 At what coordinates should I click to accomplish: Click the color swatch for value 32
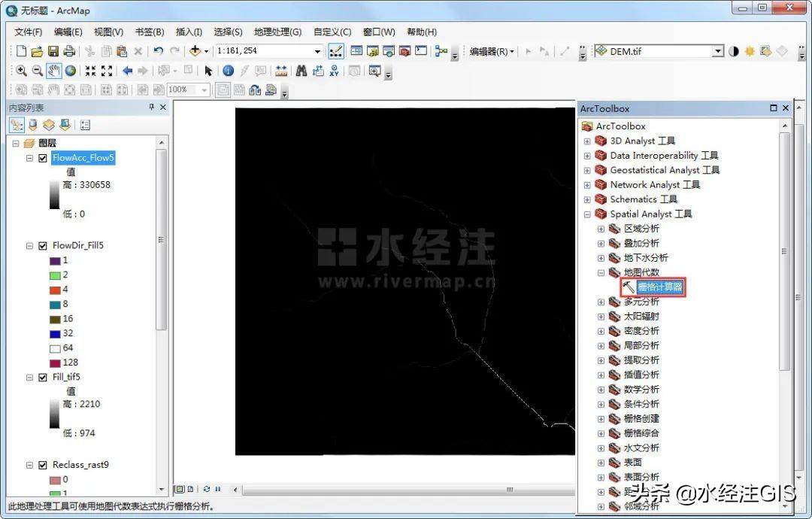coord(54,333)
